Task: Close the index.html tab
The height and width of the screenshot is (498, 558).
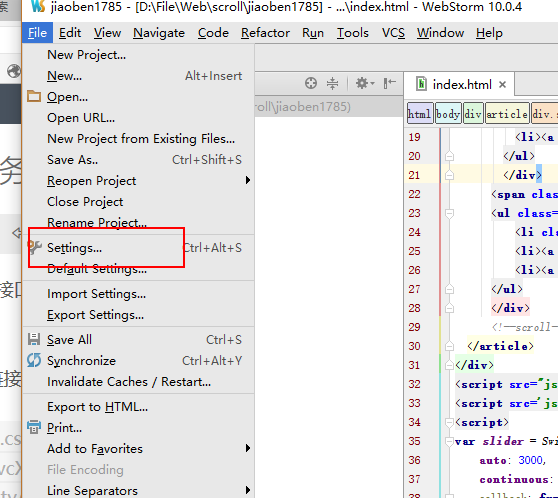Action: 502,85
